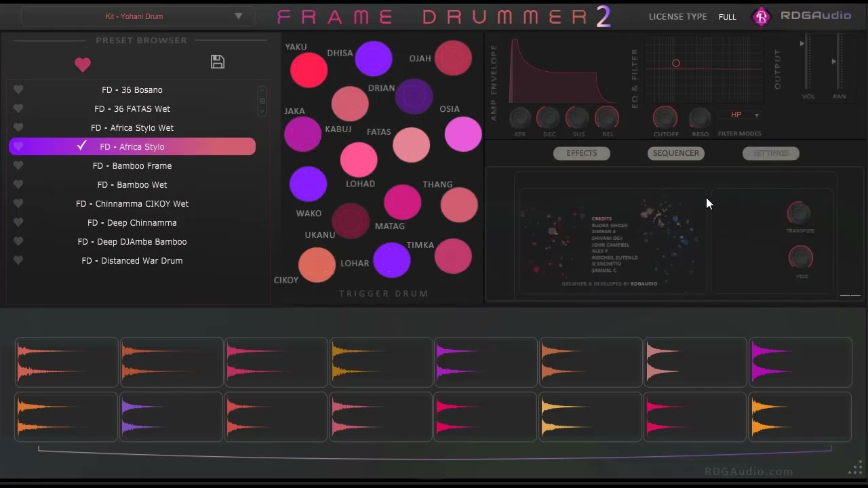Favorite the FD - Chinnamma CIKOY Wet preset

(18, 203)
